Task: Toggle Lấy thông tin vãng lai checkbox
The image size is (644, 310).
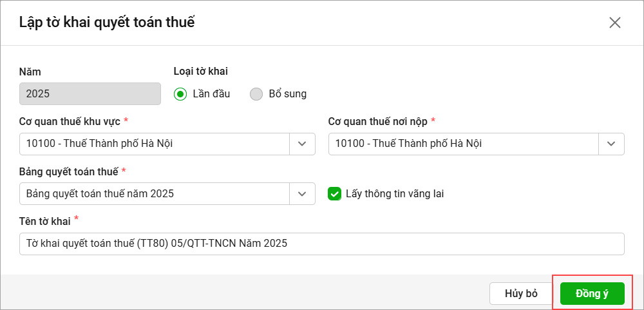Action: pos(334,193)
